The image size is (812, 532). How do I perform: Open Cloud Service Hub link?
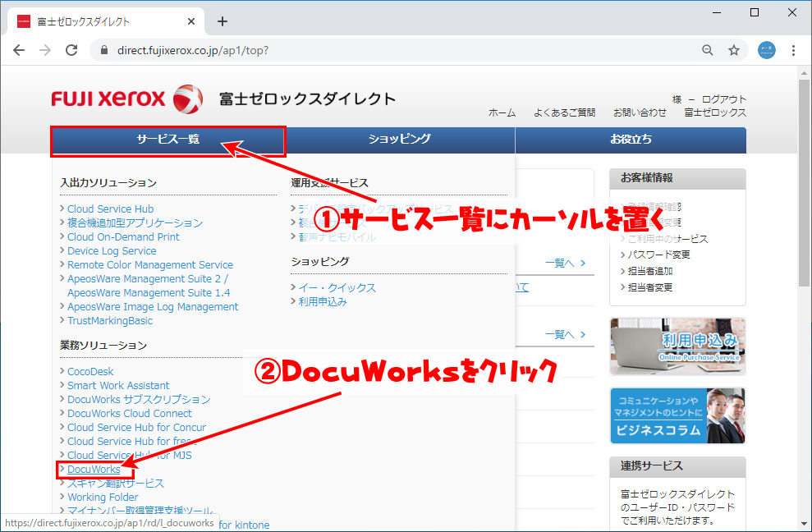(110, 209)
